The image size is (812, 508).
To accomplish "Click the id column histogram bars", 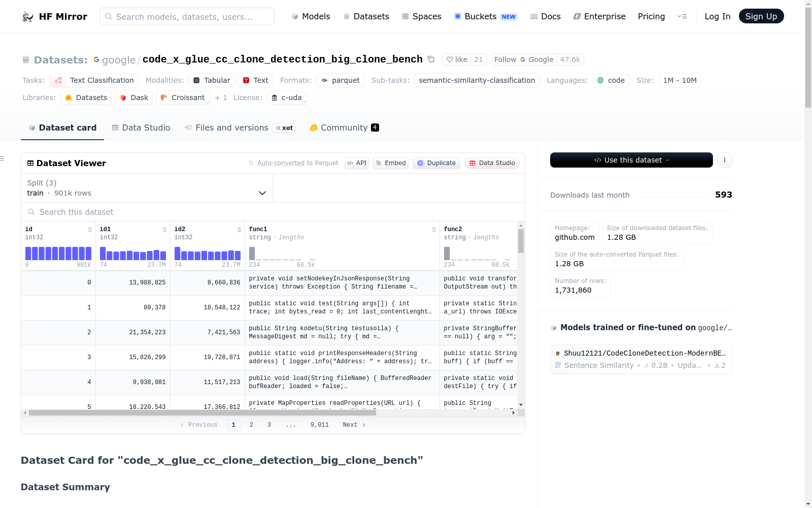I will pos(58,253).
